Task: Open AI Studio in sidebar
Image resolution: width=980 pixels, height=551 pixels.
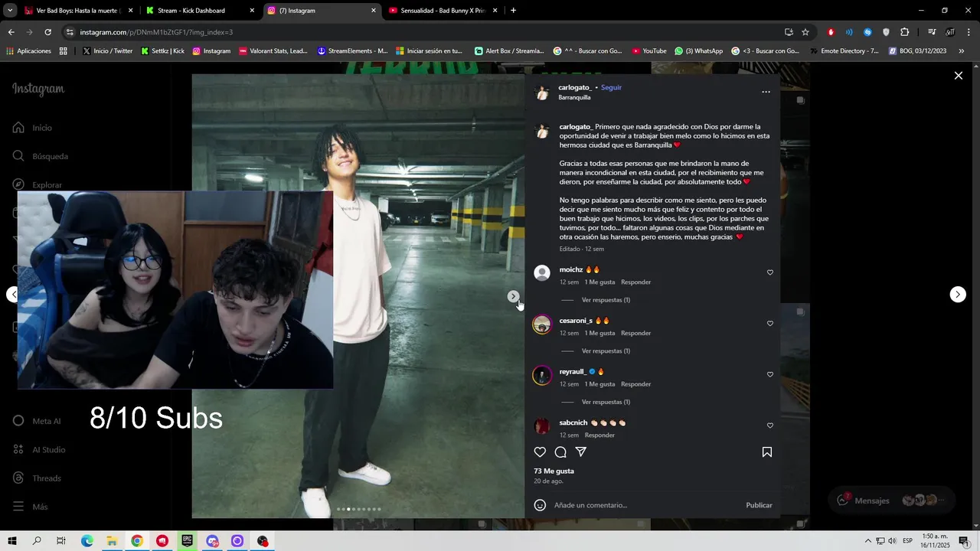Action: 38,450
